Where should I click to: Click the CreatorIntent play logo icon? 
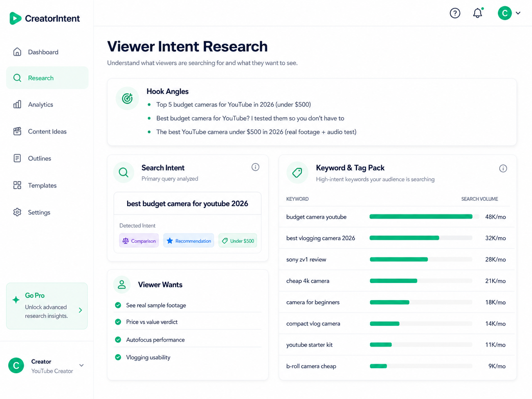[x=15, y=18]
